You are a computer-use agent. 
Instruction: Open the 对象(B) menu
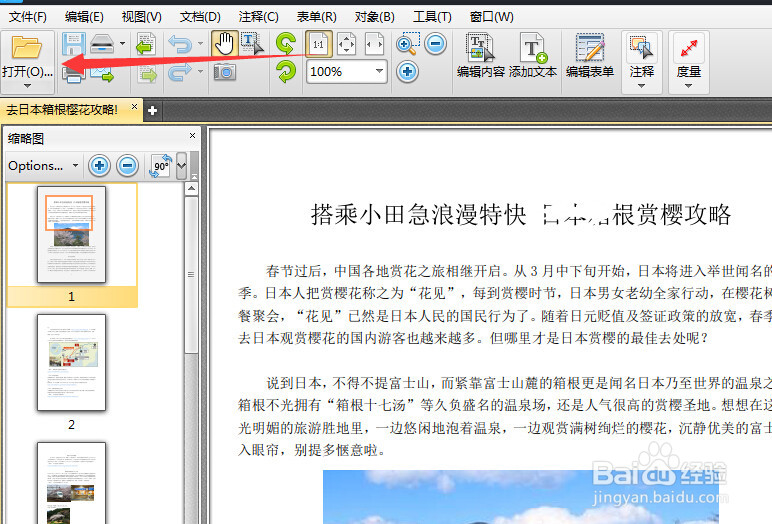375,17
